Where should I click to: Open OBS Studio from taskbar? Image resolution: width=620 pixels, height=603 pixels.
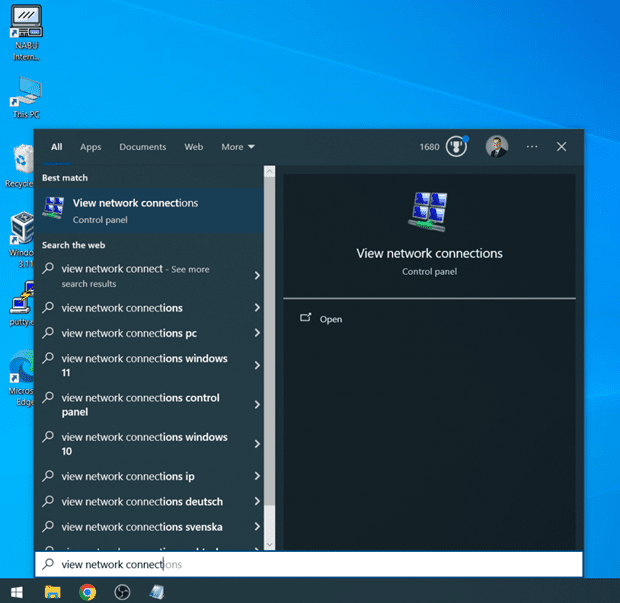click(x=122, y=592)
